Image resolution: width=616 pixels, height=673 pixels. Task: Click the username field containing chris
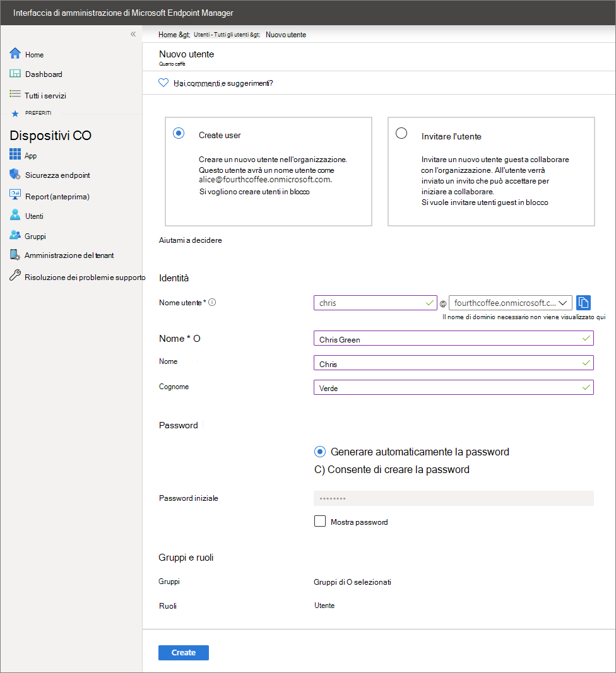point(376,303)
